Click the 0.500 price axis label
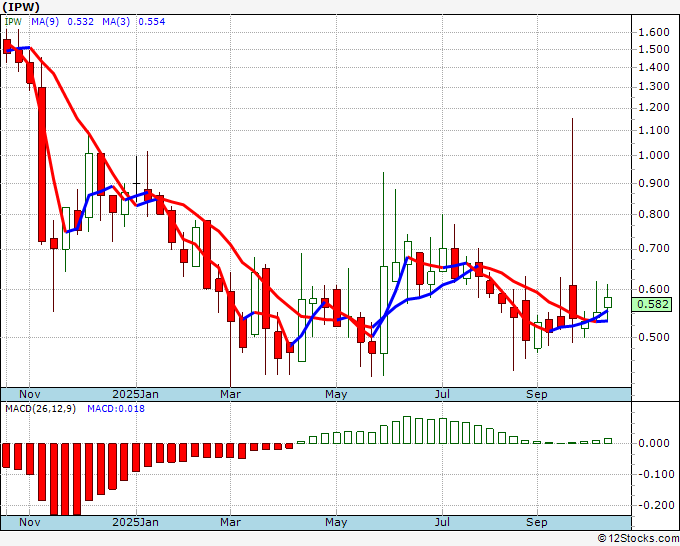 point(654,337)
